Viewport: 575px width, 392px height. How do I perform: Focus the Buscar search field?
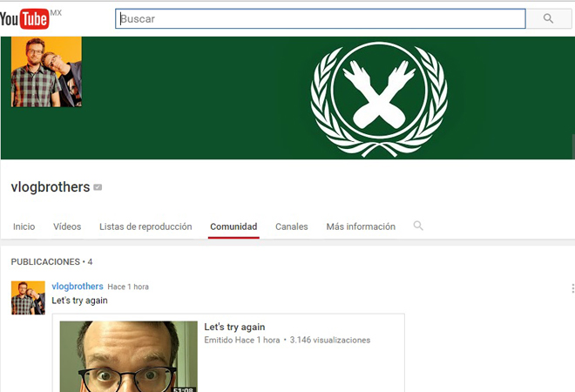(x=321, y=18)
